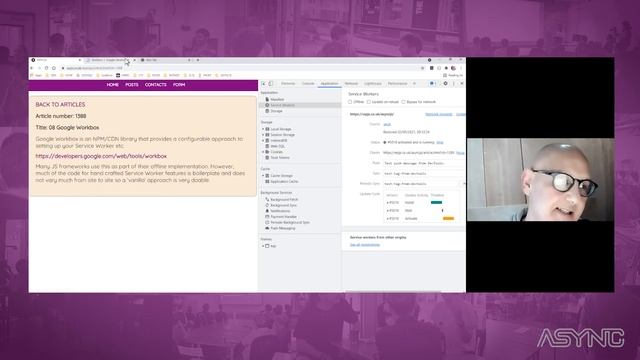Show more DevTools tabs with the chevron
The width and height of the screenshot is (640, 360).
coord(414,84)
